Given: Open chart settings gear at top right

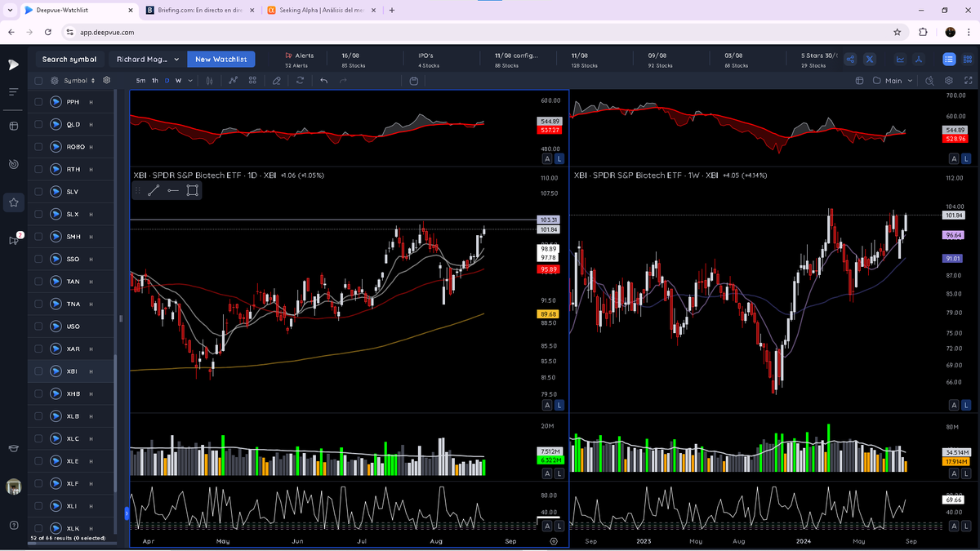Looking at the screenshot, I should click(949, 81).
